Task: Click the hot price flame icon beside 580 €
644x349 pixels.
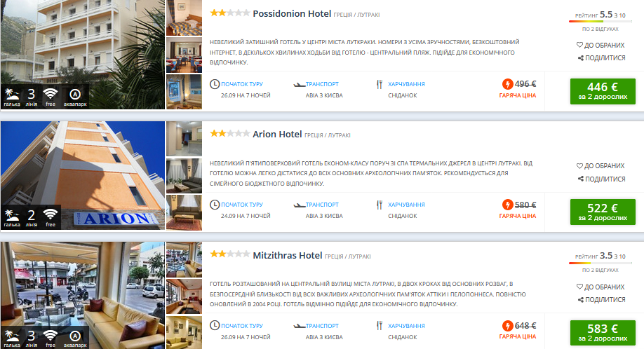Action: click(508, 205)
